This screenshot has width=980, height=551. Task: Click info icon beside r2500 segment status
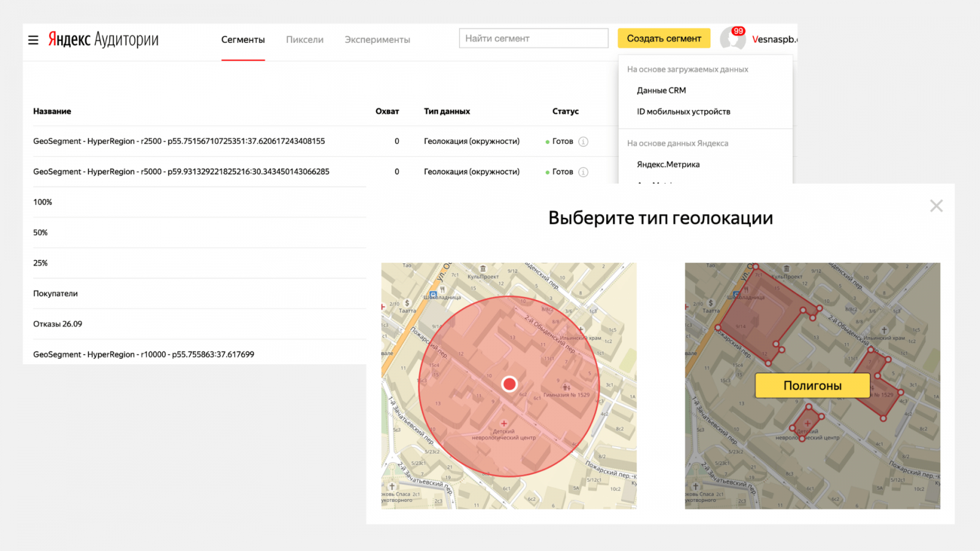pos(583,141)
